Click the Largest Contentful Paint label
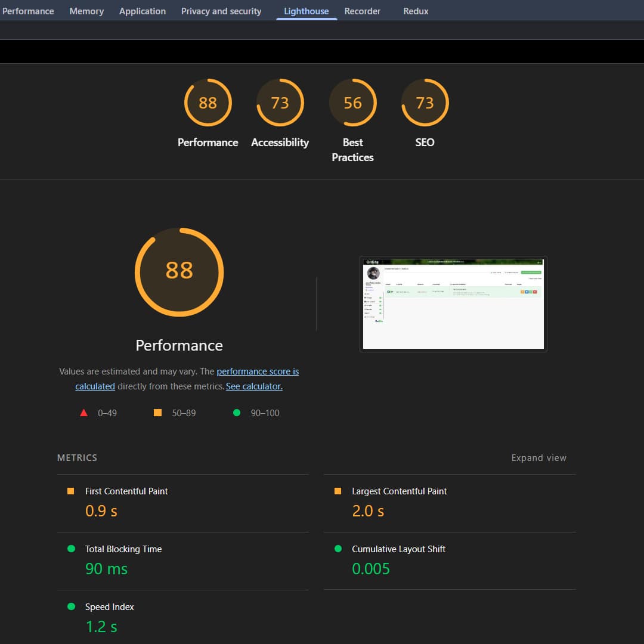The height and width of the screenshot is (644, 644). 399,491
